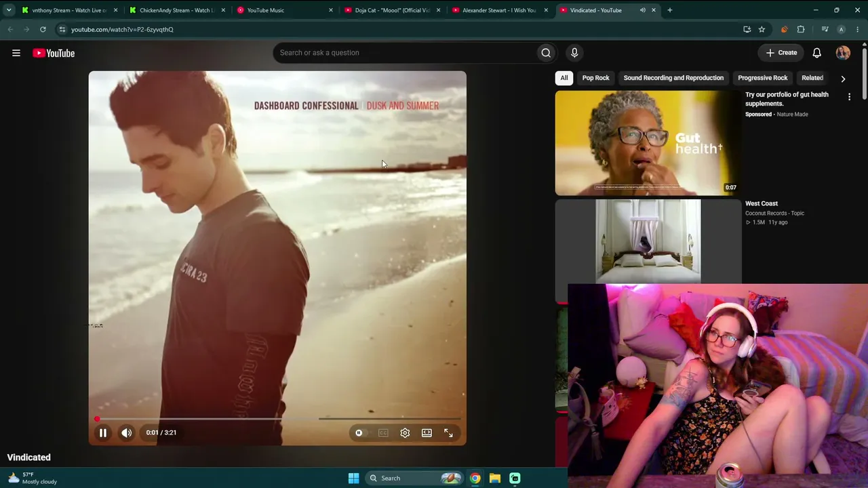This screenshot has height=488, width=868.
Task: Install the app via address bar icon
Action: 747,29
